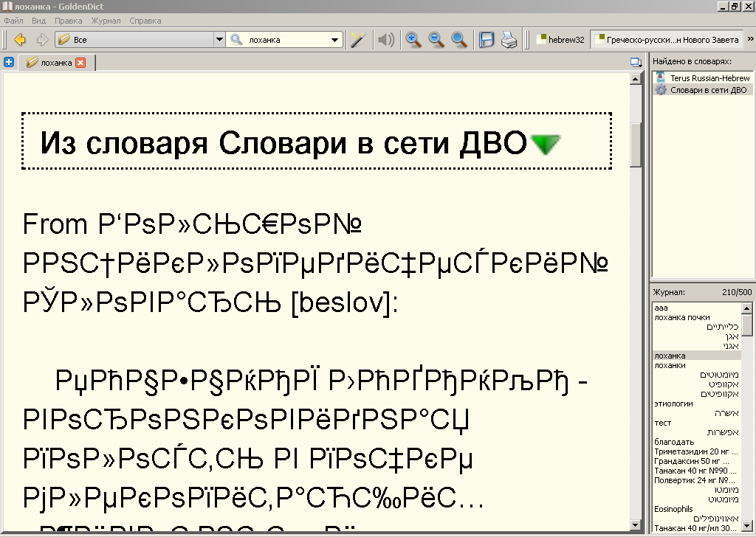The image size is (756, 537).
Task: Collapse article with the green arrow
Action: coord(546,144)
